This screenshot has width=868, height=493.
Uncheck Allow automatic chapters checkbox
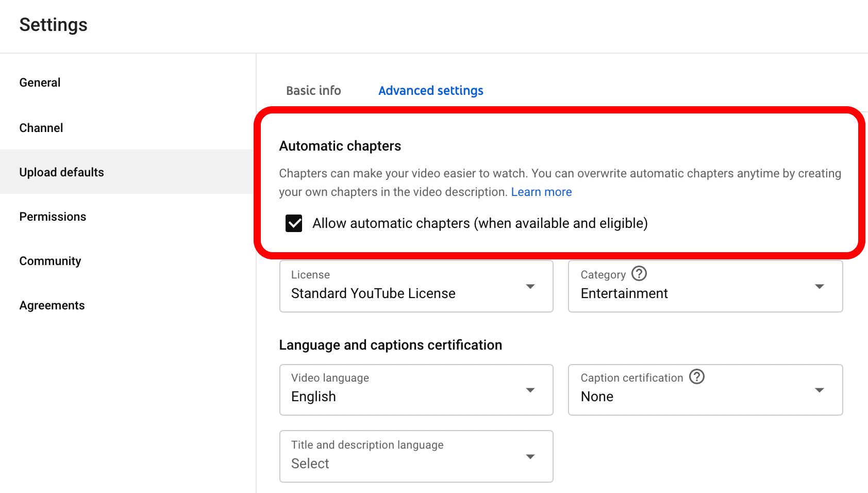pyautogui.click(x=294, y=223)
